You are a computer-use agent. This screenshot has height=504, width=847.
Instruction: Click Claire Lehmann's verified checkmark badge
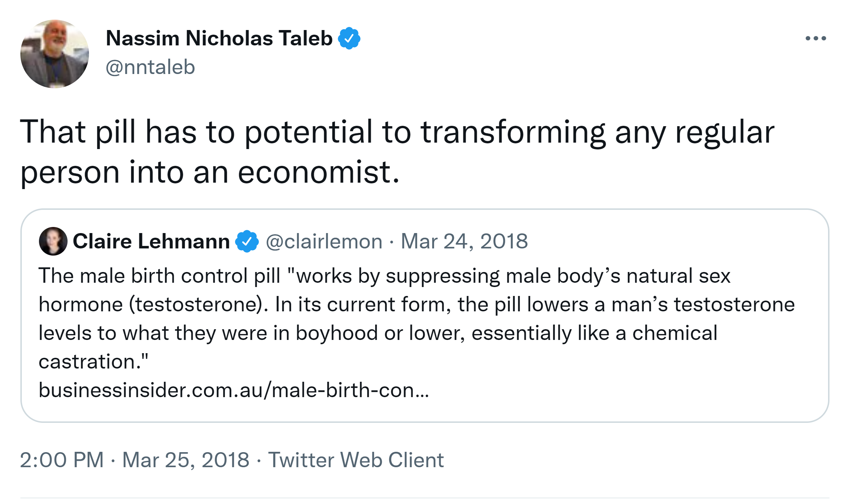click(247, 241)
